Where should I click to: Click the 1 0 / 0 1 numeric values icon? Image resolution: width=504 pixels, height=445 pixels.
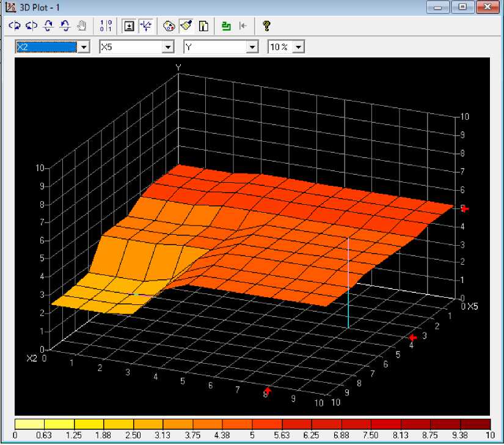coord(106,26)
